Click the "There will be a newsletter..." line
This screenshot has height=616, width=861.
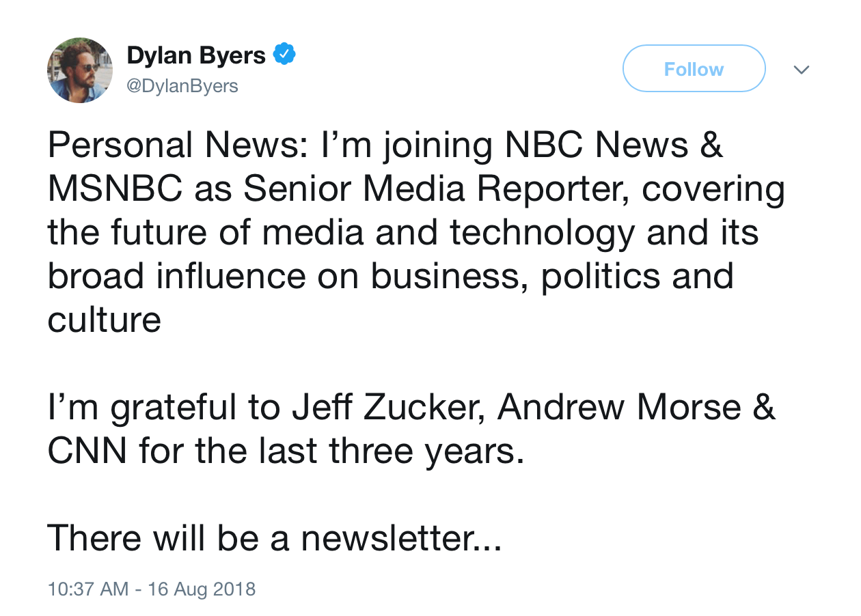pyautogui.click(x=275, y=539)
